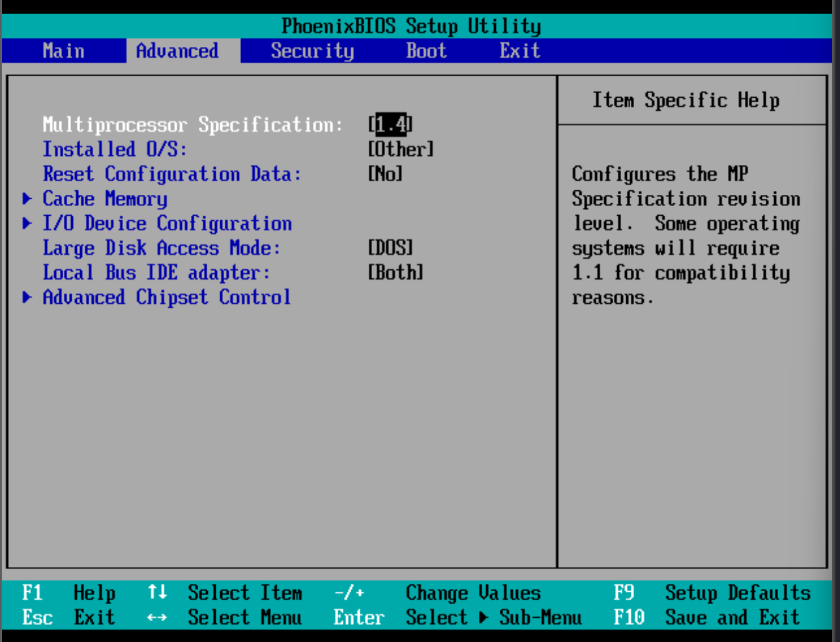Image resolution: width=840 pixels, height=642 pixels.
Task: Open the Cache Memory entry
Action: [105, 199]
